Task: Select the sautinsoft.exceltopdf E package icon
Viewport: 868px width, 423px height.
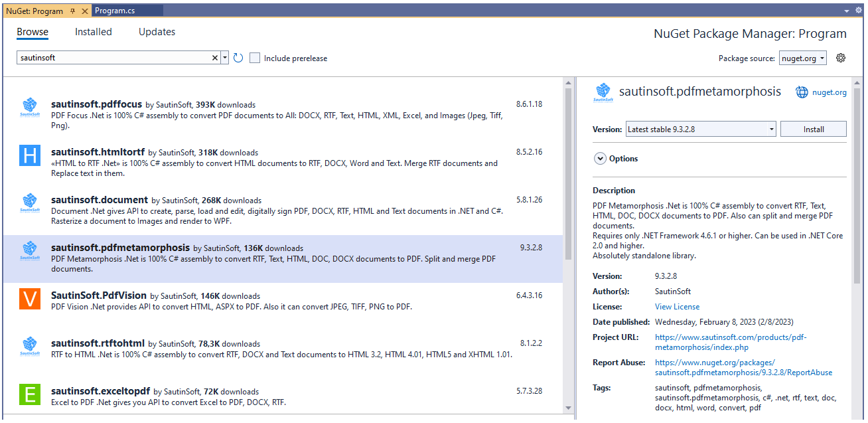Action: pos(29,394)
